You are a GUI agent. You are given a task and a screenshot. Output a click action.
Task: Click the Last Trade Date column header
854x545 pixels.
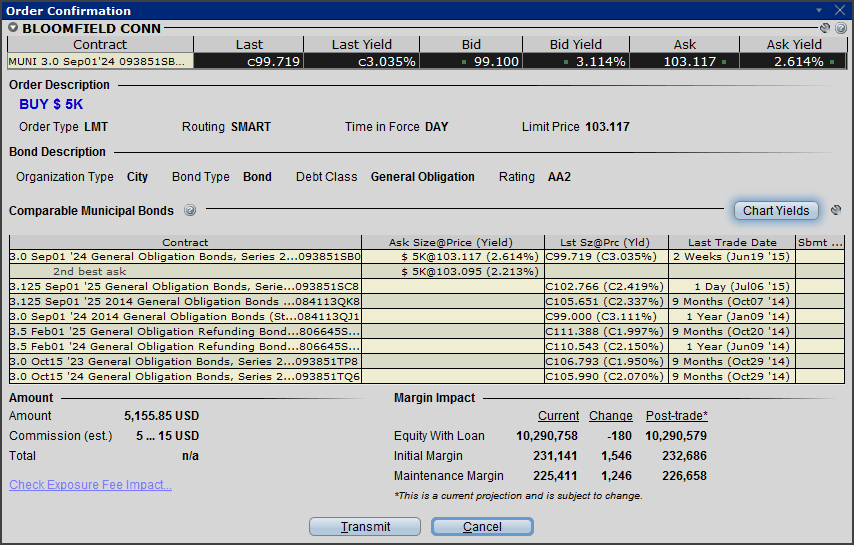click(x=731, y=242)
